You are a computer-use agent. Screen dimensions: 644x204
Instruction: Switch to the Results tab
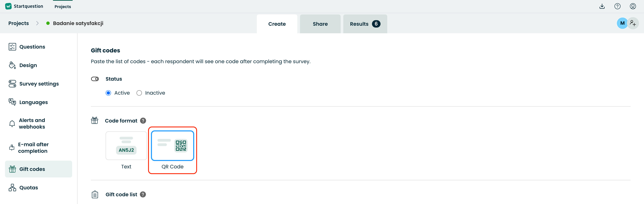pyautogui.click(x=365, y=24)
